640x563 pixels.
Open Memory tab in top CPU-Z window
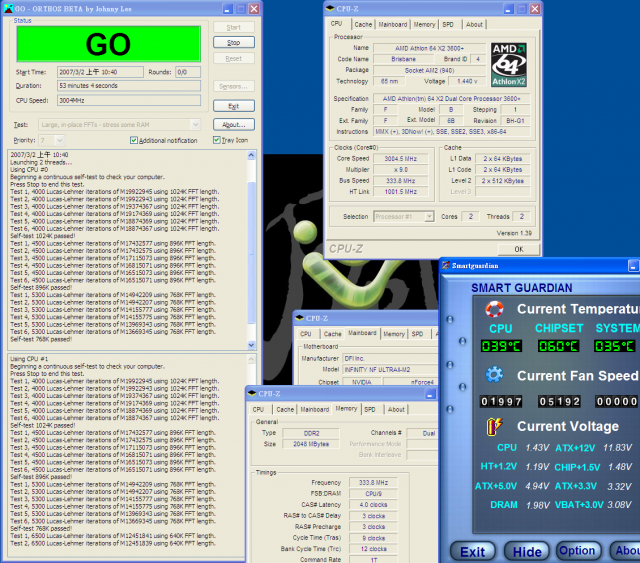[x=424, y=24]
